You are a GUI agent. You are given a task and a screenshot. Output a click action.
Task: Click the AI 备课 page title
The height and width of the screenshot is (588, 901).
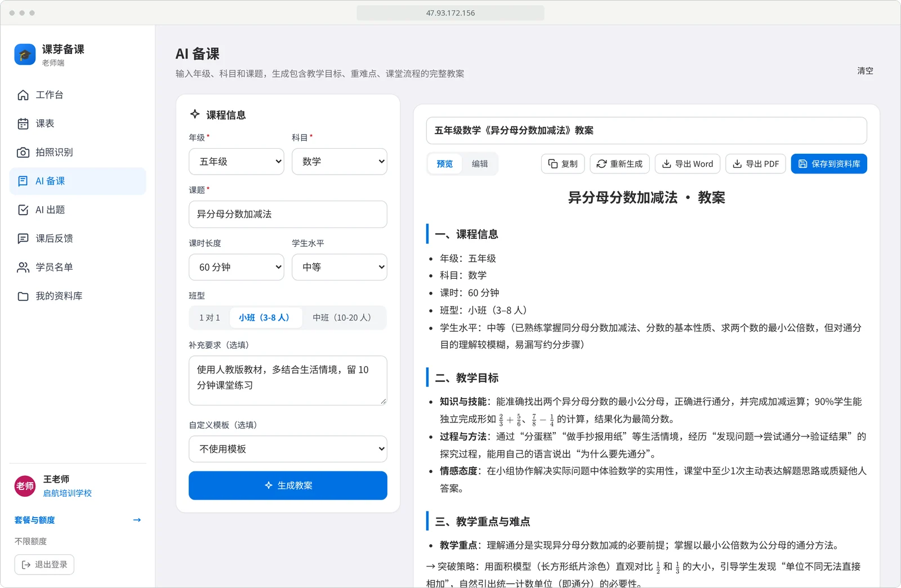point(198,54)
